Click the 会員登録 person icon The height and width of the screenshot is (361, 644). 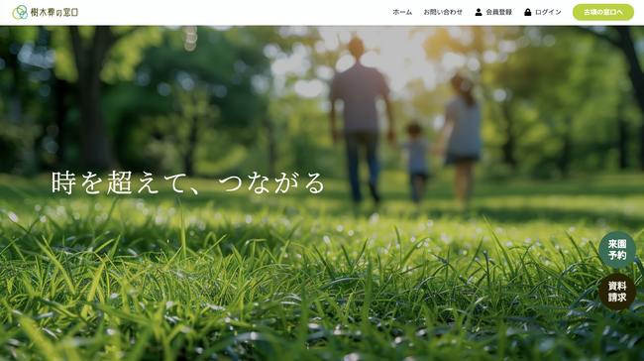(x=479, y=12)
